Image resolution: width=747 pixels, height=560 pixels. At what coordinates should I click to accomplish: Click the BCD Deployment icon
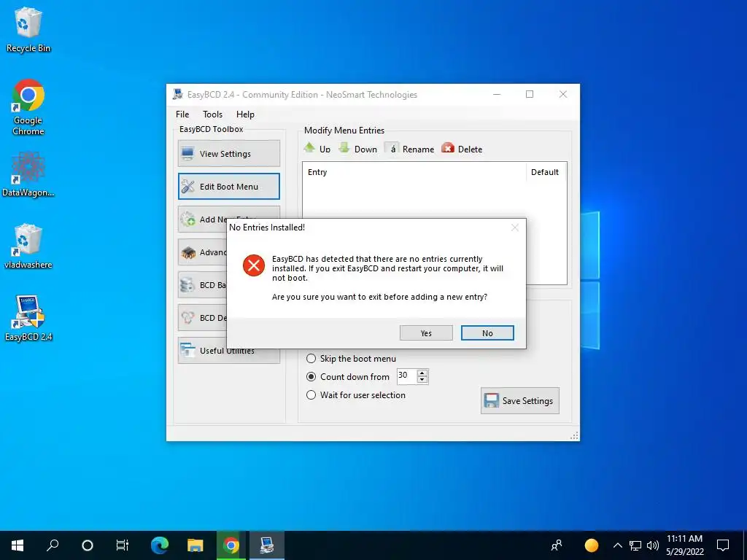[187, 318]
